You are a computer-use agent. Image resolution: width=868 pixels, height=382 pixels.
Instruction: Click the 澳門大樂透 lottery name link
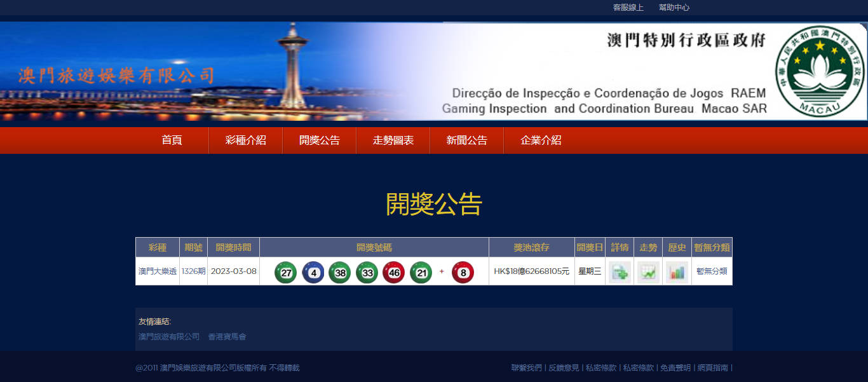tap(158, 271)
